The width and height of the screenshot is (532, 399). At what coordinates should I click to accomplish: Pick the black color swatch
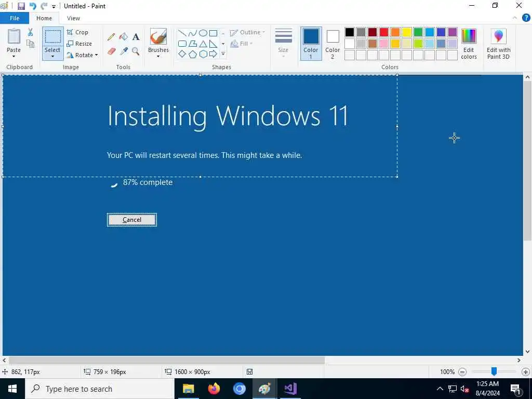point(350,32)
